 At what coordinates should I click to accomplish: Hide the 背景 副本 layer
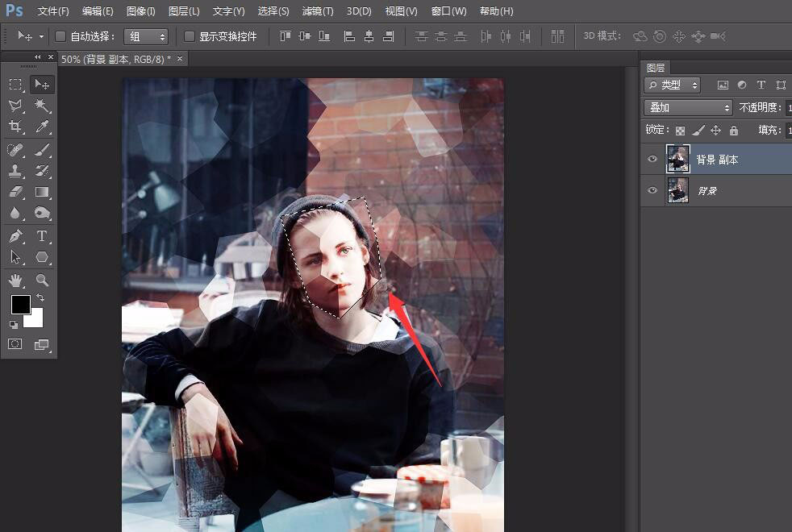coord(652,160)
